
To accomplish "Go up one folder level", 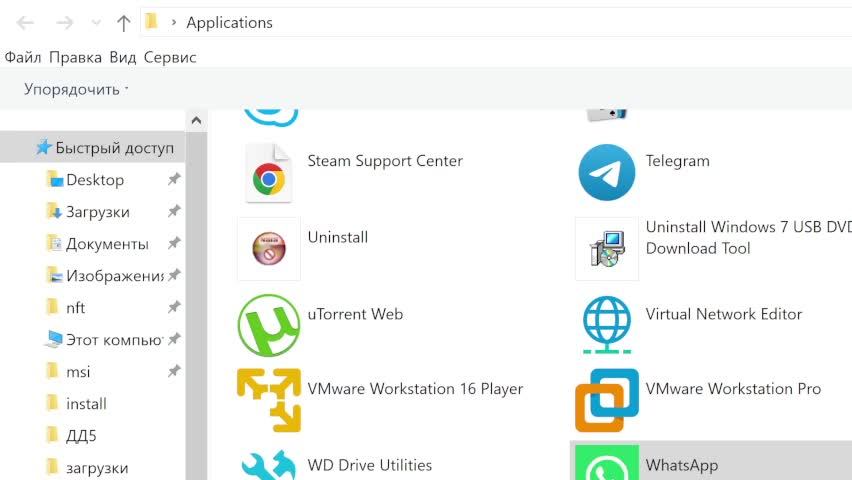I will [x=123, y=23].
